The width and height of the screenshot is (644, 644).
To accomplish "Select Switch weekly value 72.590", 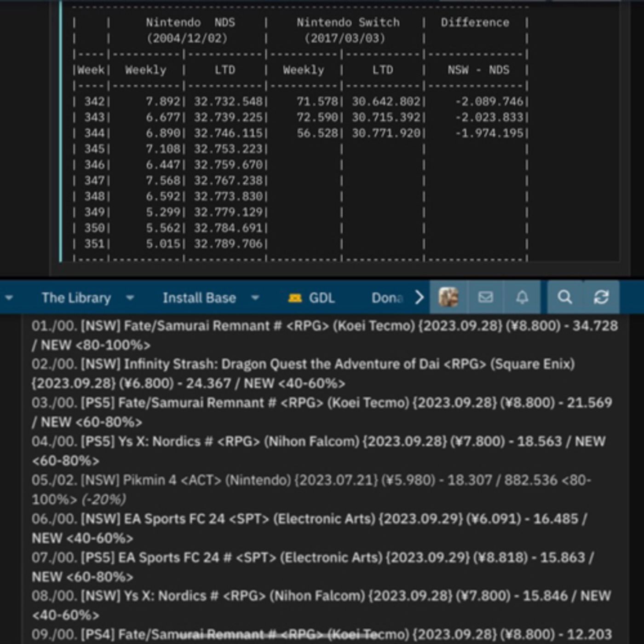I will tap(317, 117).
